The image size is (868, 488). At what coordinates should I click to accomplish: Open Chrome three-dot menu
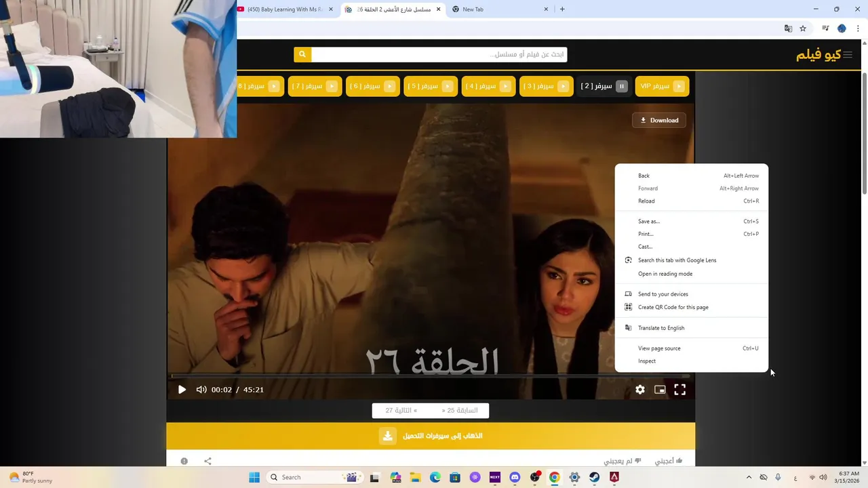(x=858, y=28)
